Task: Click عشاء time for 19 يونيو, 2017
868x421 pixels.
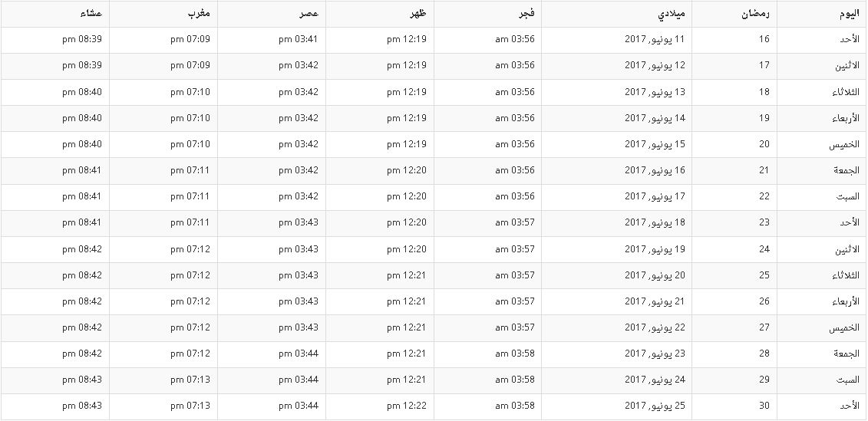Action: (x=82, y=249)
